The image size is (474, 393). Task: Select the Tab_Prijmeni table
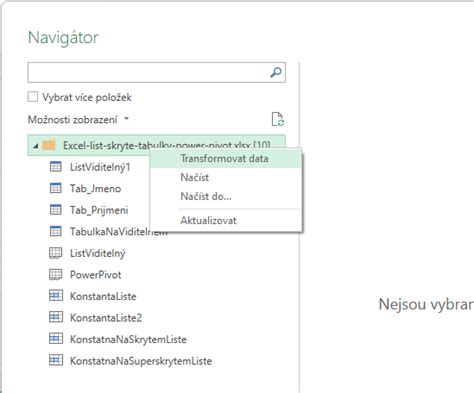coord(99,210)
